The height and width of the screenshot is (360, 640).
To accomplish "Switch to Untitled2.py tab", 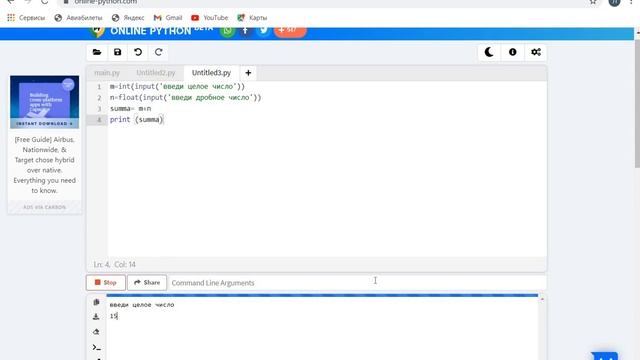I will 156,73.
